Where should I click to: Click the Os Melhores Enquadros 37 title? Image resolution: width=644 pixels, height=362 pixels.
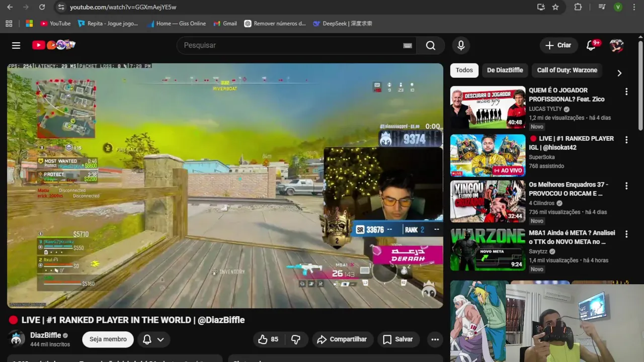(x=569, y=189)
